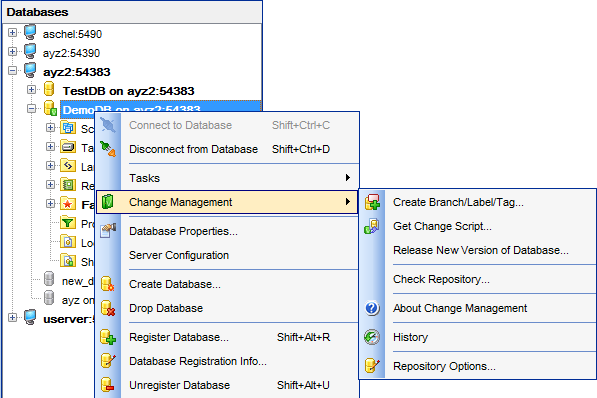Image resolution: width=597 pixels, height=398 pixels.
Task: Click the ayz2:54383 server icon
Action: coord(30,70)
